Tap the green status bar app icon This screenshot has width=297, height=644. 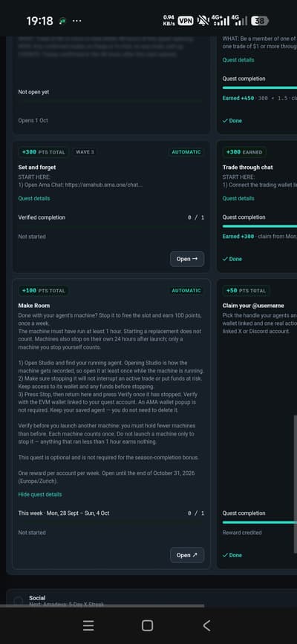(62, 21)
